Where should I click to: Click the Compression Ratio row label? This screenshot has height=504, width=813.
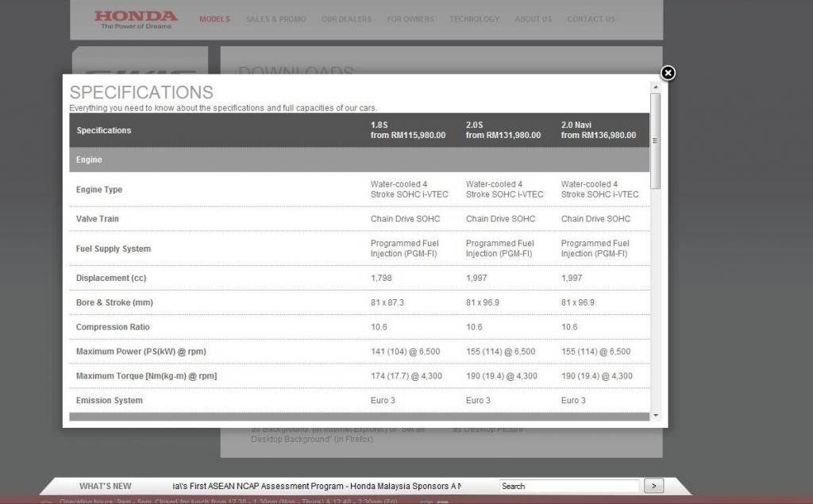113,327
